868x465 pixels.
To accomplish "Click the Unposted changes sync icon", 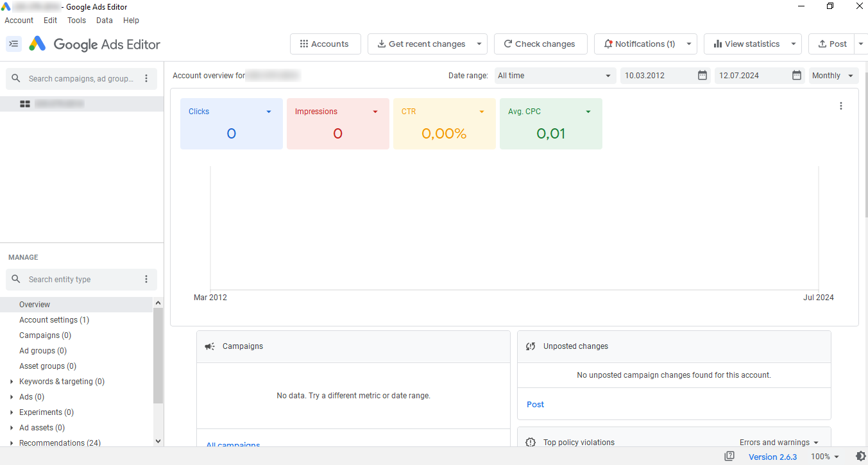I will [531, 346].
